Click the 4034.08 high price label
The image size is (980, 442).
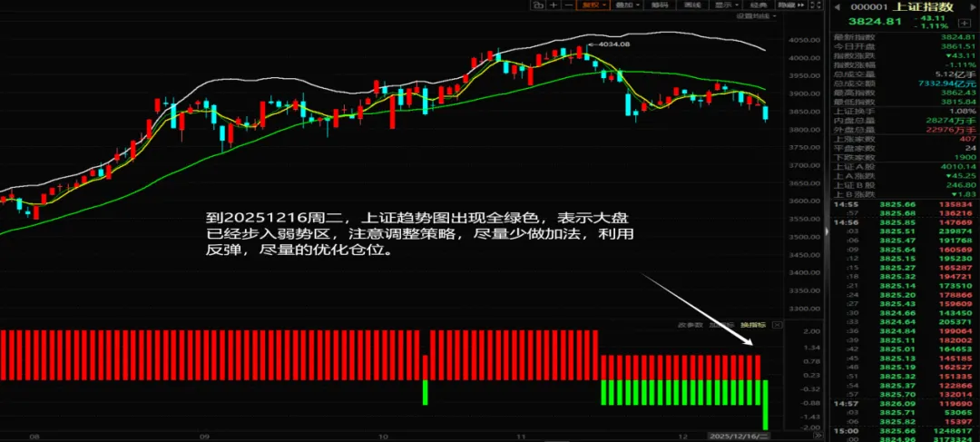pos(613,44)
